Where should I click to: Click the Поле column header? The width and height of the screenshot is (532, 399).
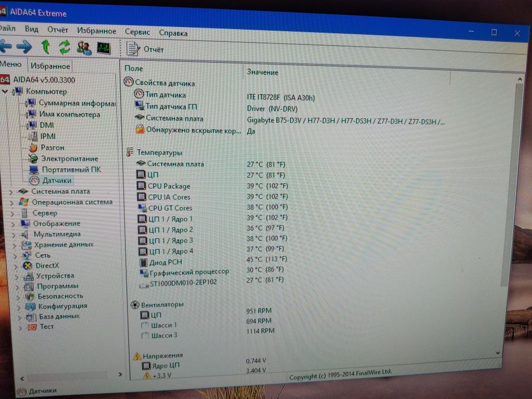coord(133,68)
